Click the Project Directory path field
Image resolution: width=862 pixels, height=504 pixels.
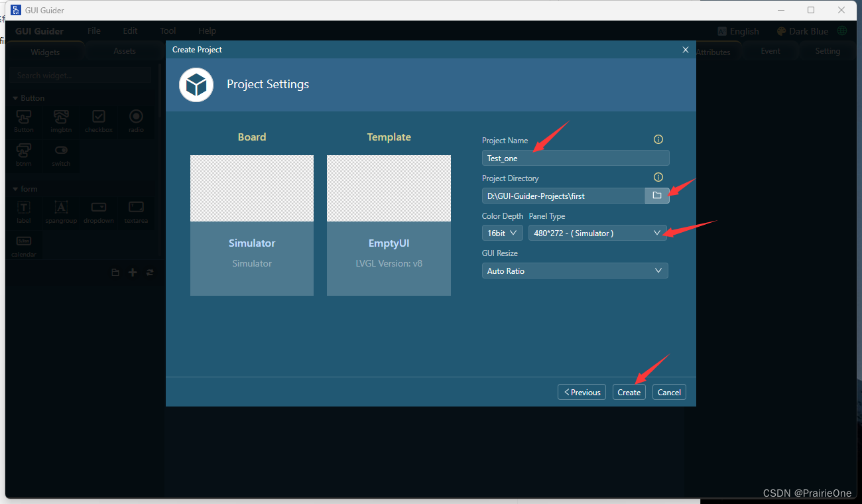[564, 196]
